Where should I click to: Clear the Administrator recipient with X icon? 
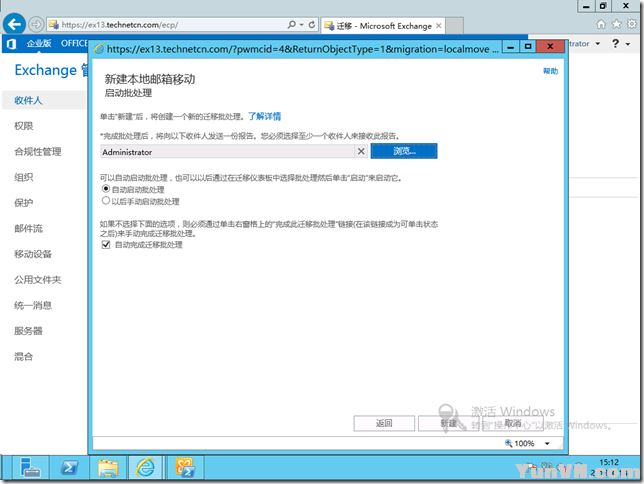[361, 151]
